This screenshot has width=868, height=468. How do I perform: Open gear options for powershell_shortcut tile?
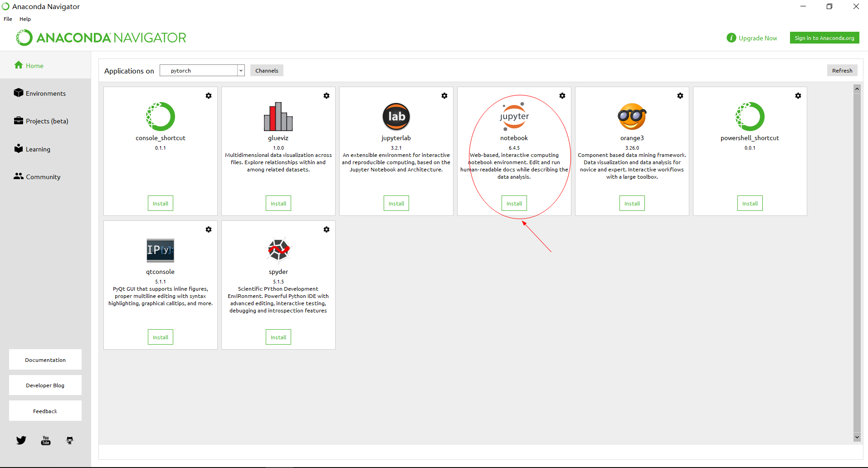tap(798, 96)
